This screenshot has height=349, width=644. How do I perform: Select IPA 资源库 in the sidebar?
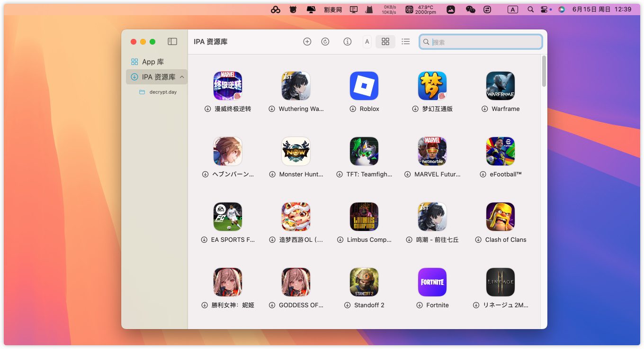pyautogui.click(x=156, y=77)
